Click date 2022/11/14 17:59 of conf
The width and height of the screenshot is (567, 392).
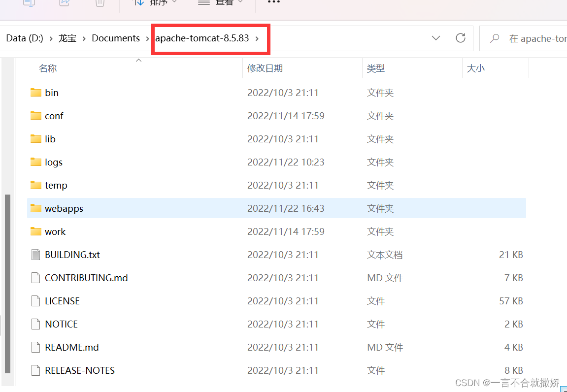pyautogui.click(x=286, y=116)
